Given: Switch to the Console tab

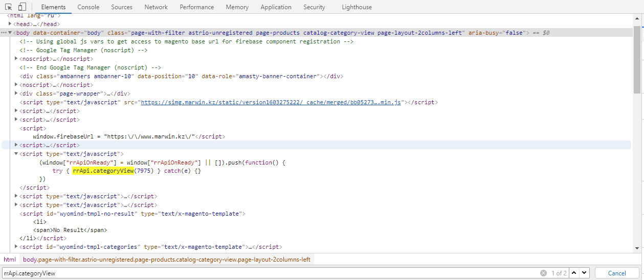Looking at the screenshot, I should [x=88, y=7].
